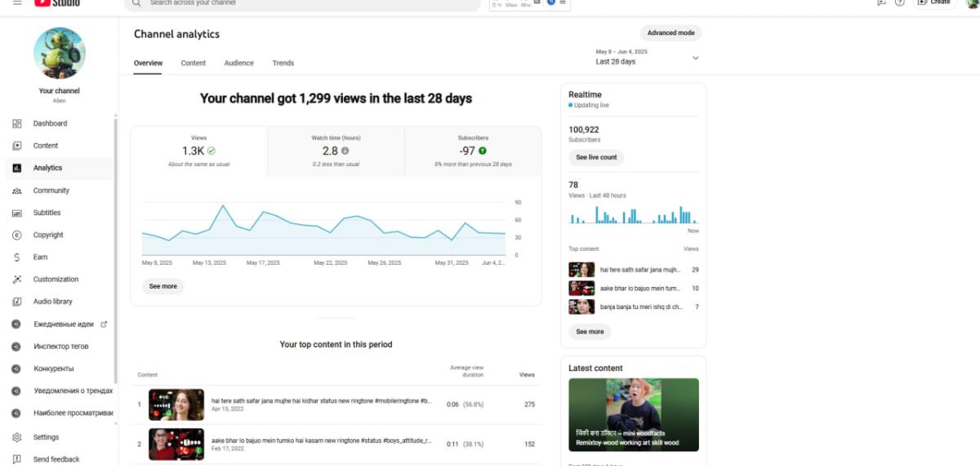Click the search across your channel field
The image size is (980, 466).
point(303,3)
